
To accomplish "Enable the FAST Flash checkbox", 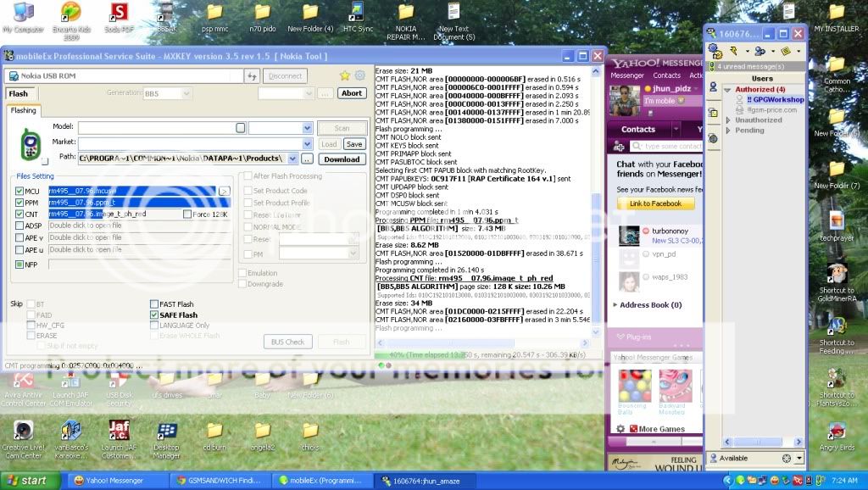I will (154, 304).
